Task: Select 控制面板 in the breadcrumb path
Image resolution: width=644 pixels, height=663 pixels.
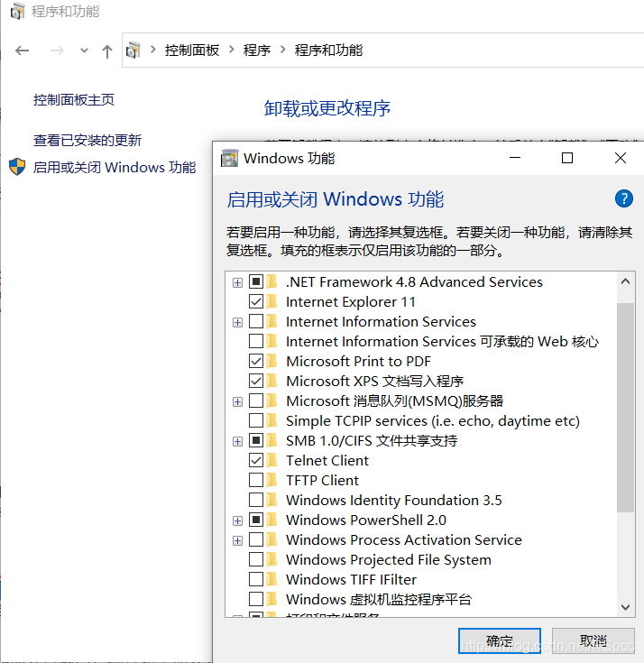Action: tap(192, 51)
